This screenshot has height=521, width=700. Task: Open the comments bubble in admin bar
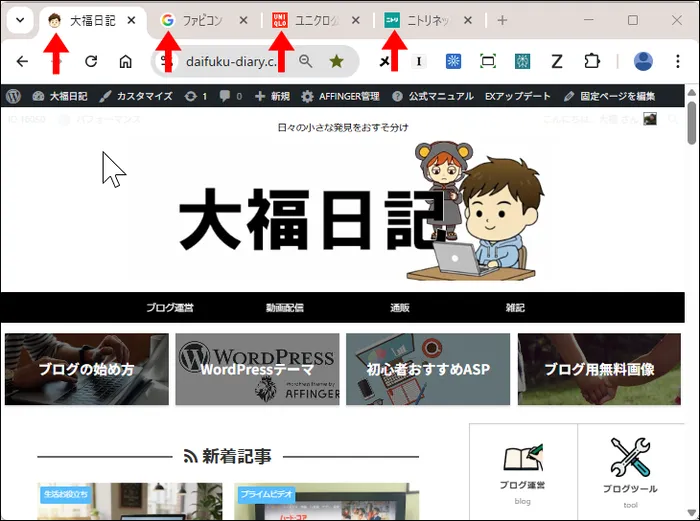[231, 96]
